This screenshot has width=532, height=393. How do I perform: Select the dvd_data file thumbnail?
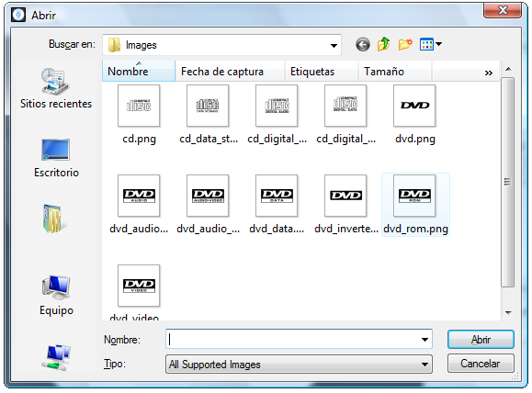pyautogui.click(x=277, y=196)
